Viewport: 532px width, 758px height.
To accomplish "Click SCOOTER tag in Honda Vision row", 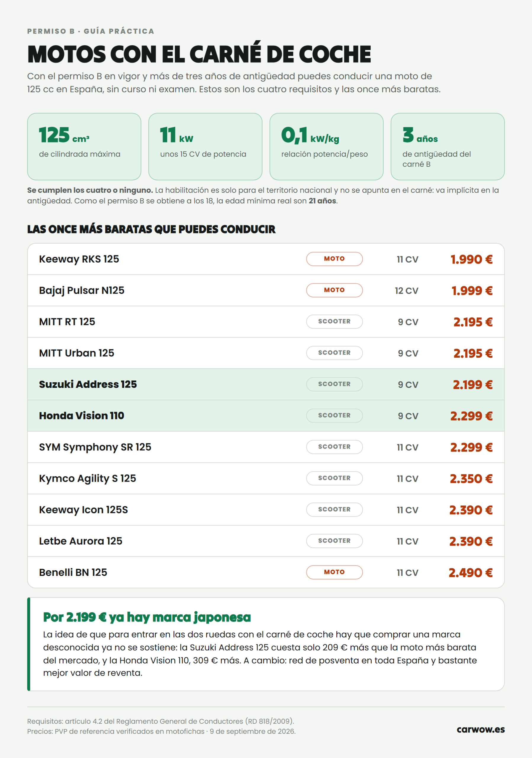I will point(334,416).
